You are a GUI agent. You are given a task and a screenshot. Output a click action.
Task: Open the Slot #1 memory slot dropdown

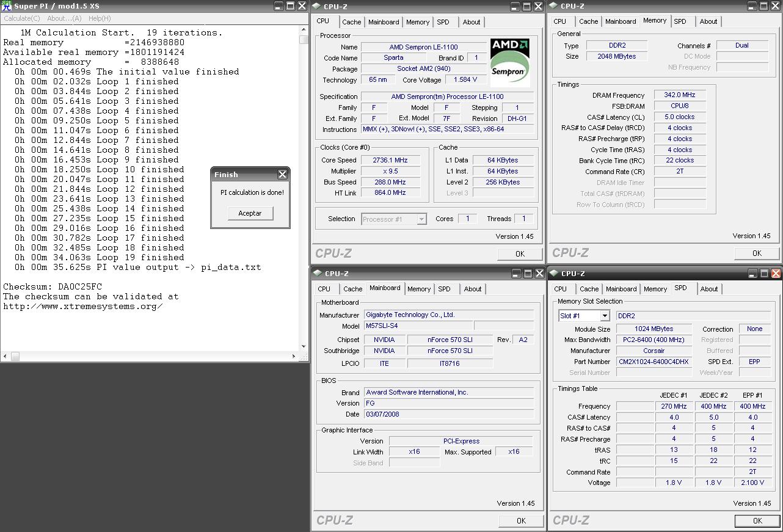pyautogui.click(x=605, y=316)
